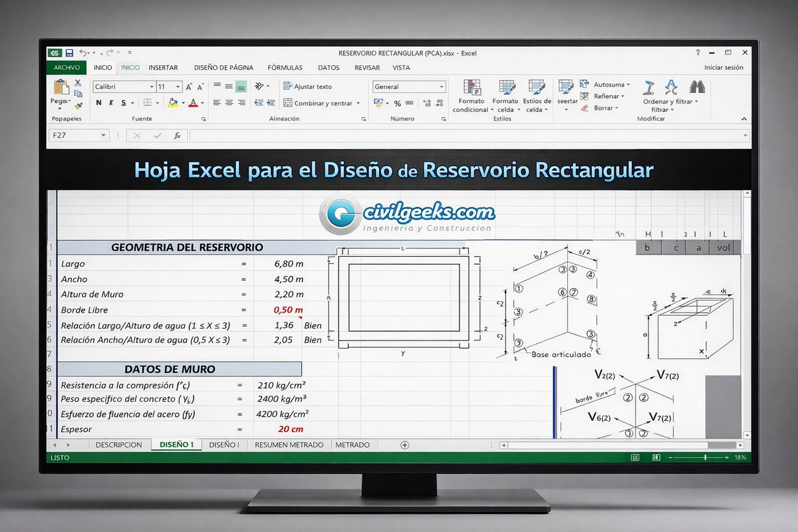Click Ajustar texto wrap button
The height and width of the screenshot is (532, 798).
[307, 86]
